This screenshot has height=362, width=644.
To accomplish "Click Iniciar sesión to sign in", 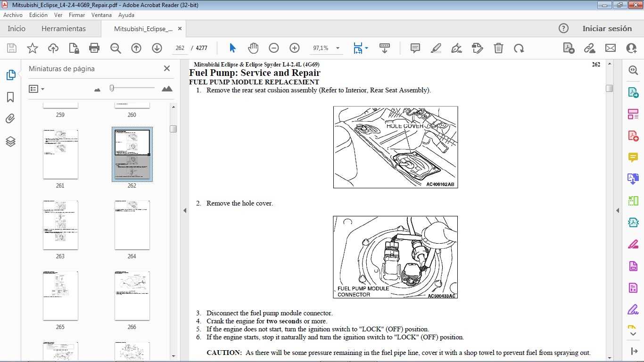I will (607, 28).
